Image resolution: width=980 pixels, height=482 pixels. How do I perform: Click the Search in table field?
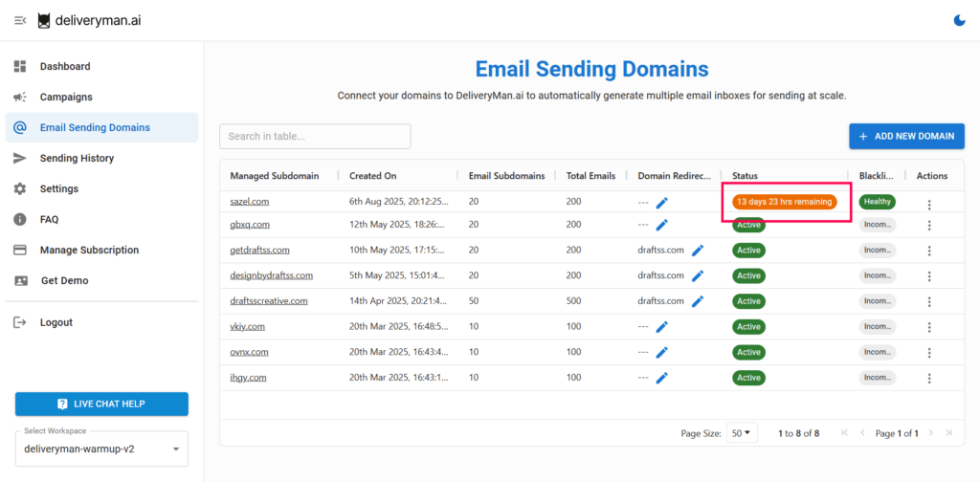point(315,136)
